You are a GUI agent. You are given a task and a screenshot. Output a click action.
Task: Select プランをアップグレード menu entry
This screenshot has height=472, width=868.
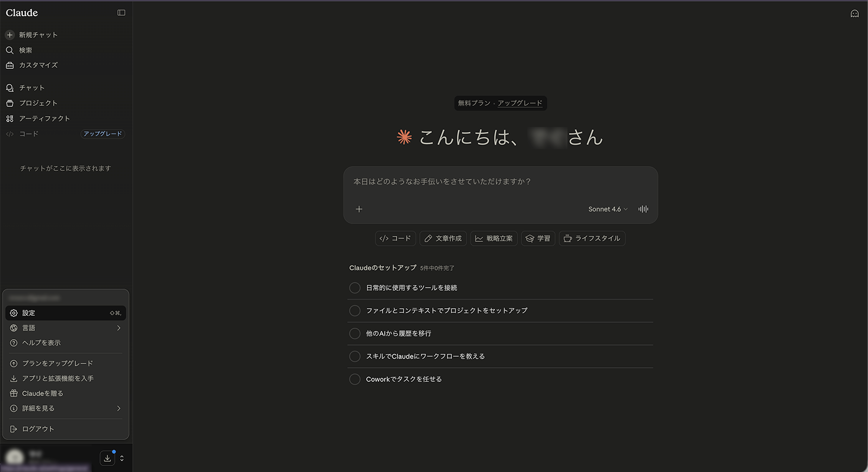coord(66,363)
